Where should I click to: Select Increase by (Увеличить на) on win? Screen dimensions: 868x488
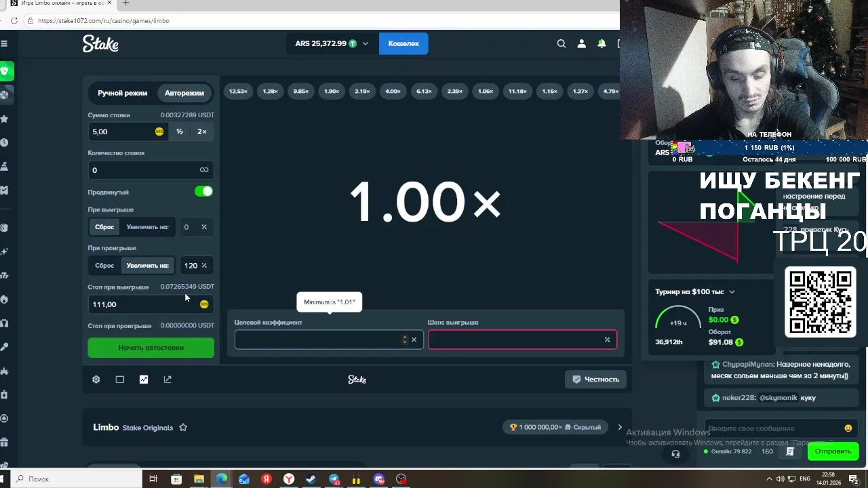[x=147, y=227]
